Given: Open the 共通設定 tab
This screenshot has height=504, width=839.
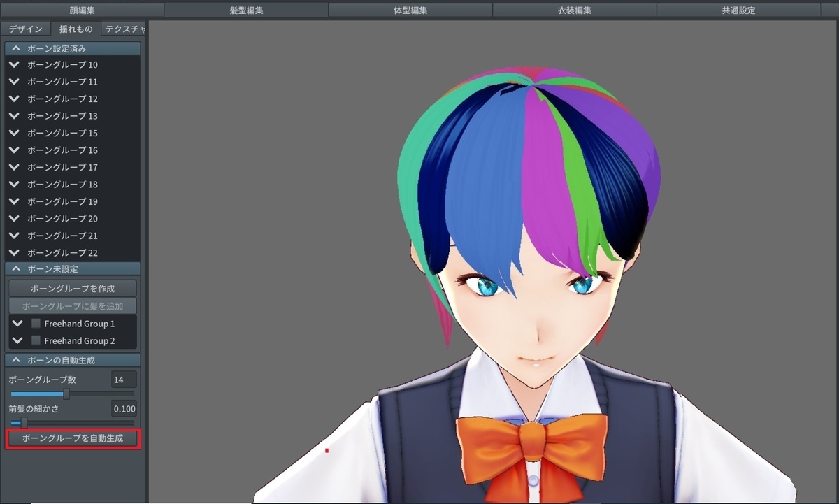Looking at the screenshot, I should (738, 10).
